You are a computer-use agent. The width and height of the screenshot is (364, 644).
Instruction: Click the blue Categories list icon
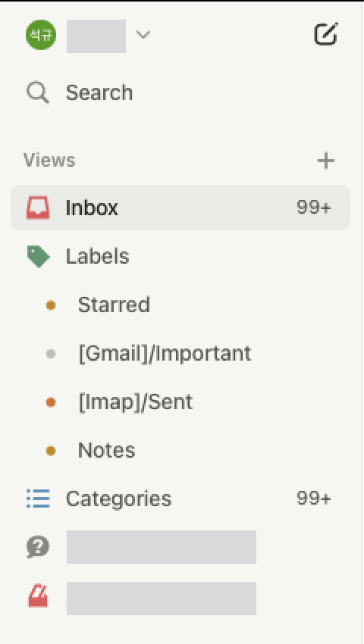(x=38, y=499)
